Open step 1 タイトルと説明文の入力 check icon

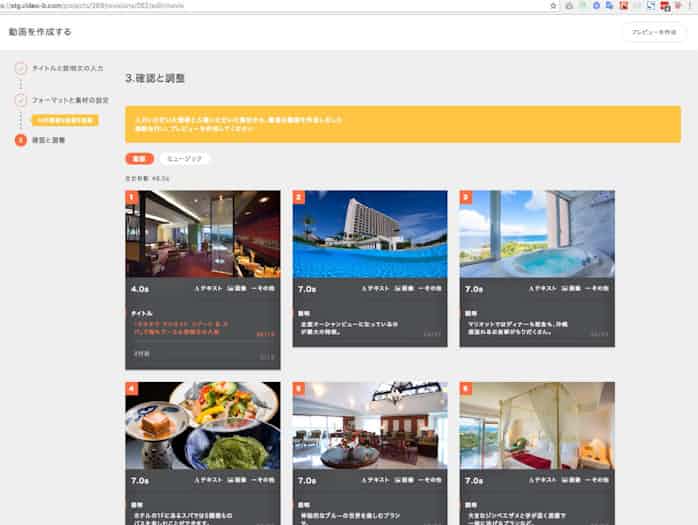click(x=21, y=68)
